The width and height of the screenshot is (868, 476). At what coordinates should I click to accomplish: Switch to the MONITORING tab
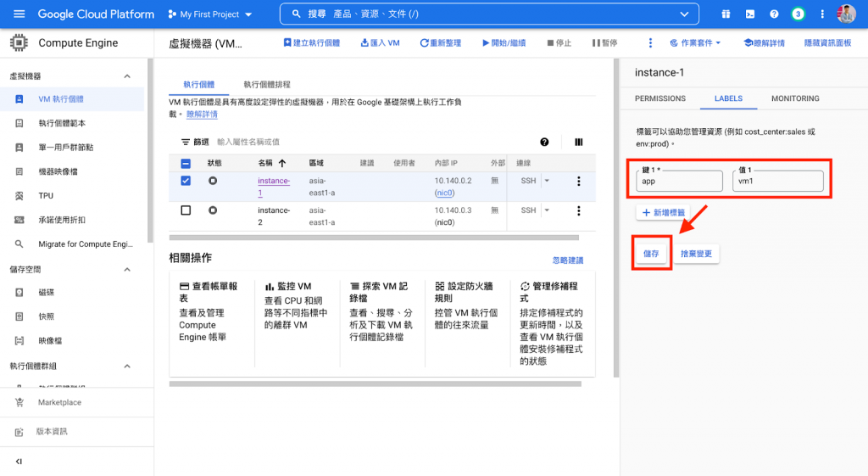click(795, 98)
